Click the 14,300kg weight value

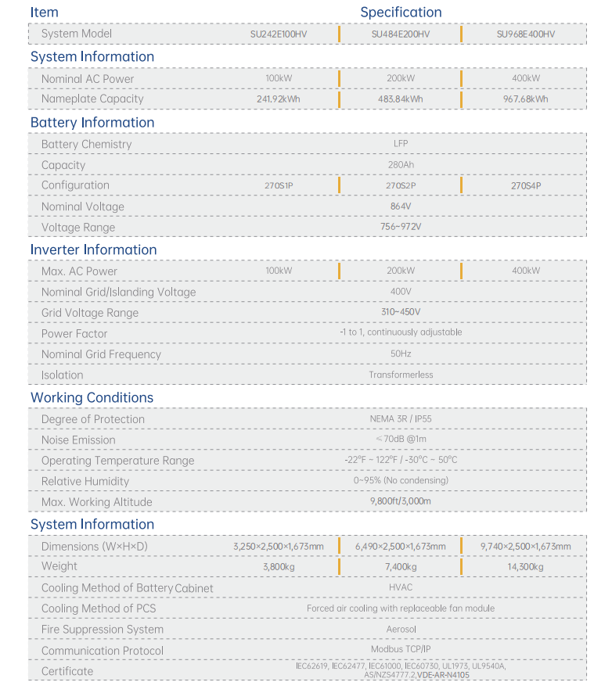(x=526, y=567)
